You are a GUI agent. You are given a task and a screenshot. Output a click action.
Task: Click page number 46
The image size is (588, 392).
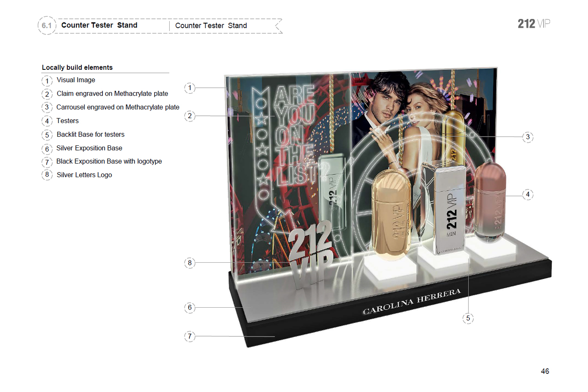point(545,371)
